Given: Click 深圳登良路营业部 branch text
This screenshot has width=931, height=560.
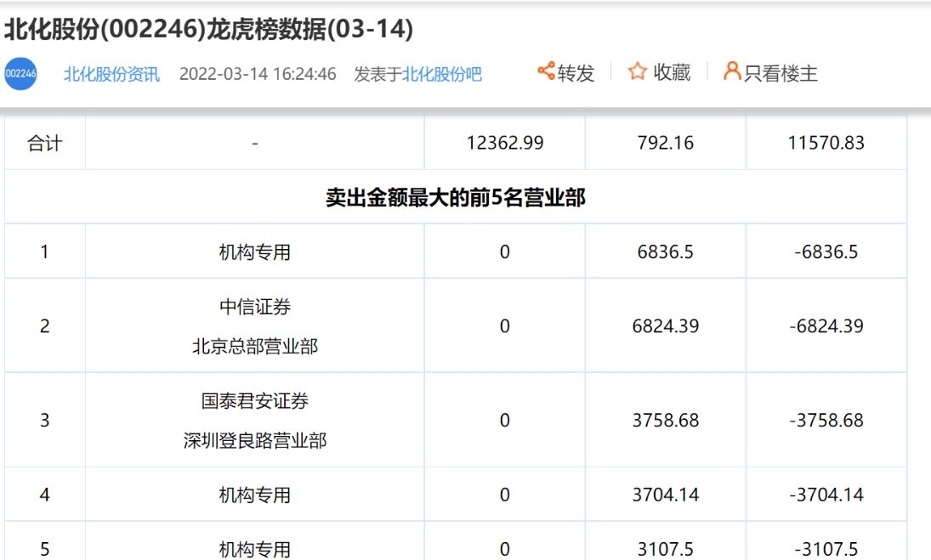Looking at the screenshot, I should coord(255,440).
